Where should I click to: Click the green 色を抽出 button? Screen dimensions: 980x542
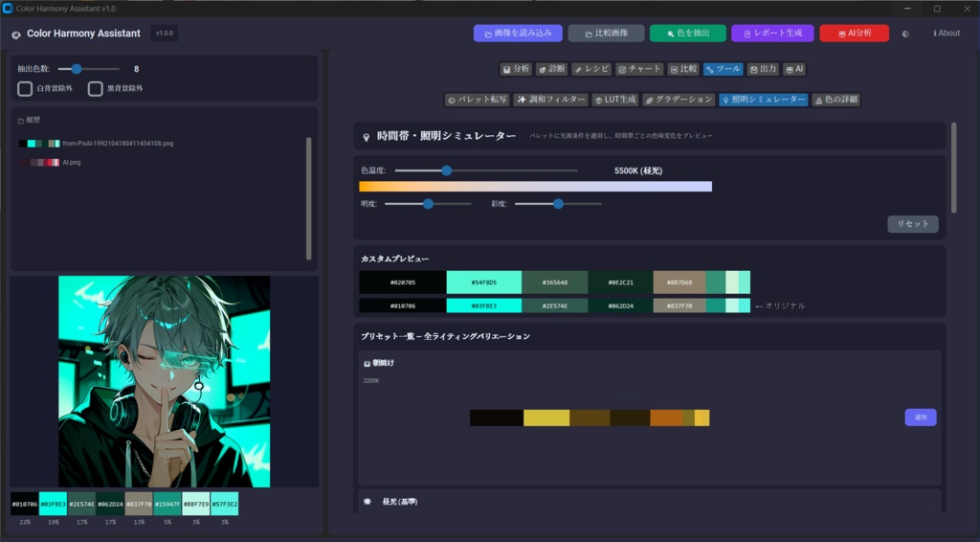(x=687, y=34)
